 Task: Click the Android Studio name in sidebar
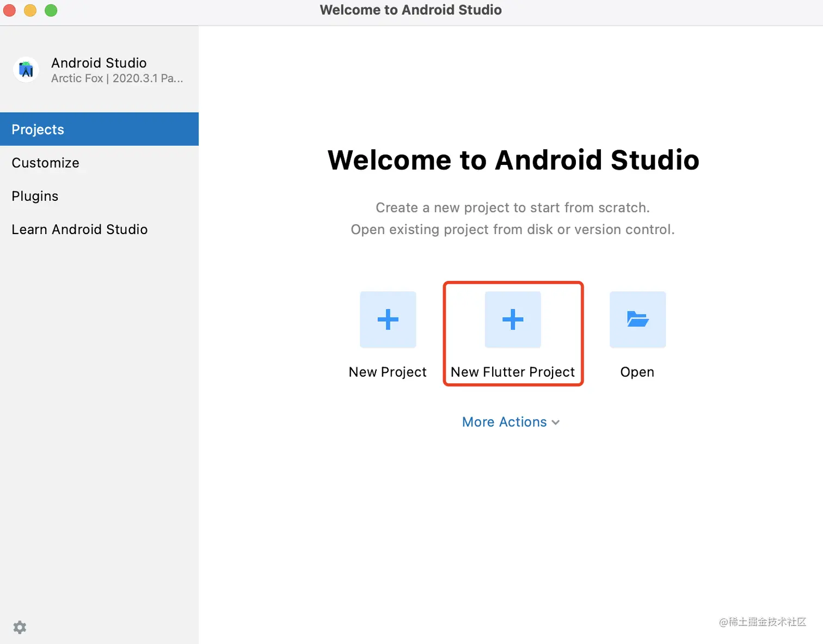(x=99, y=63)
